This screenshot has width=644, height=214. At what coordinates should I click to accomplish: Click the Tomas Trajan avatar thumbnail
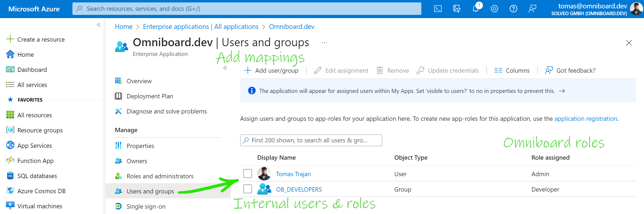coord(264,173)
